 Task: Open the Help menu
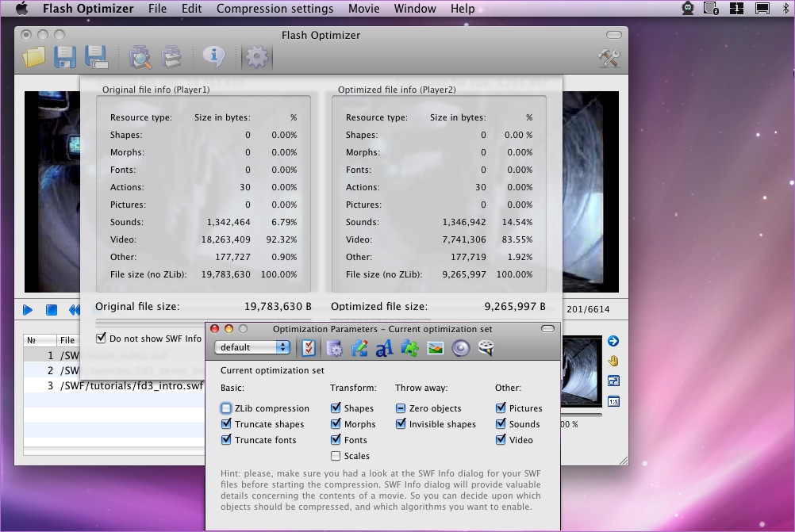(x=463, y=9)
